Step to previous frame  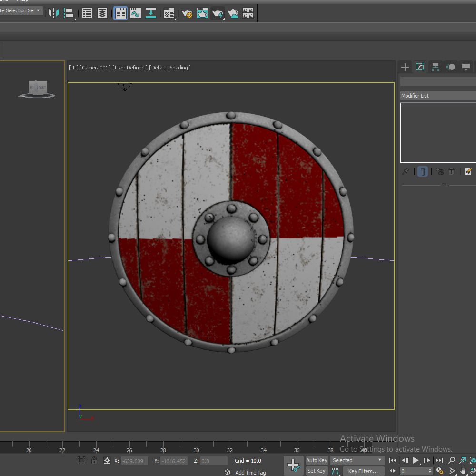(405, 460)
